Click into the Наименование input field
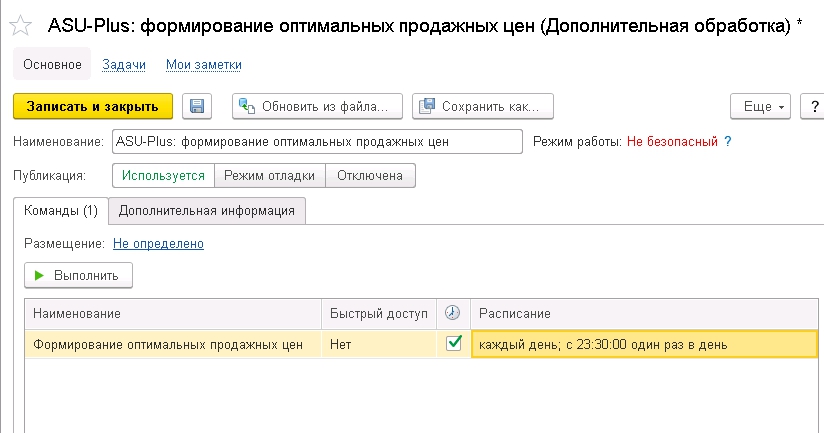This screenshot has height=433, width=824. tap(317, 141)
